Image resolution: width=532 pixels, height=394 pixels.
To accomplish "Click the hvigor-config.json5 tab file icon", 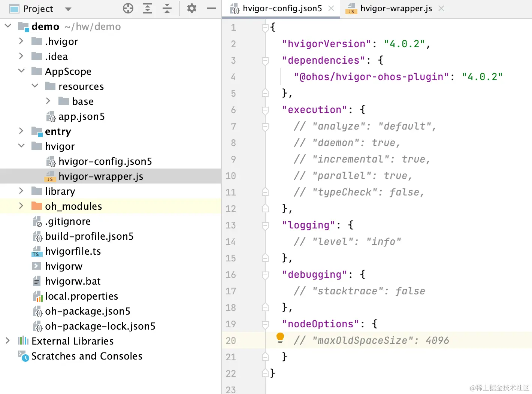I will [235, 9].
